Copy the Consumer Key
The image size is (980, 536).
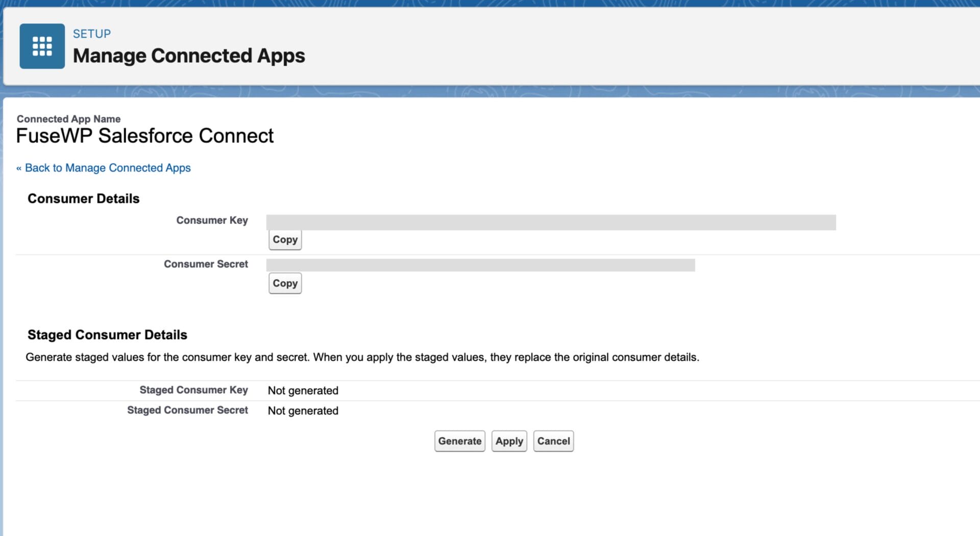pos(285,240)
